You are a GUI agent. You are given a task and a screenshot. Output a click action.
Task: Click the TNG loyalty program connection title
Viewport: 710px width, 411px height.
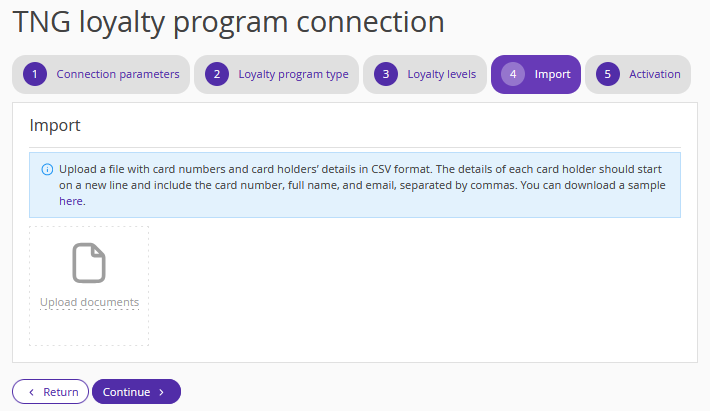point(228,22)
